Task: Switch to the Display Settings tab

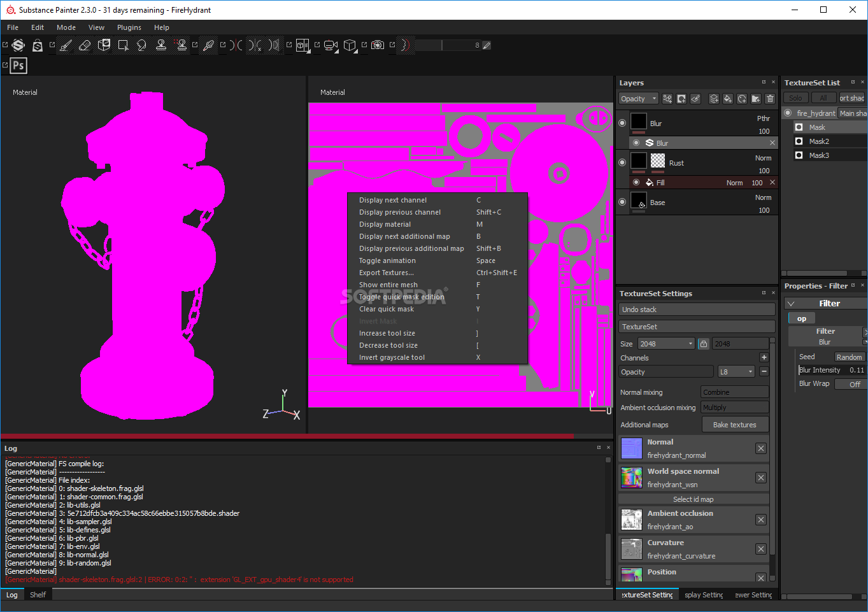Action: 704,595
